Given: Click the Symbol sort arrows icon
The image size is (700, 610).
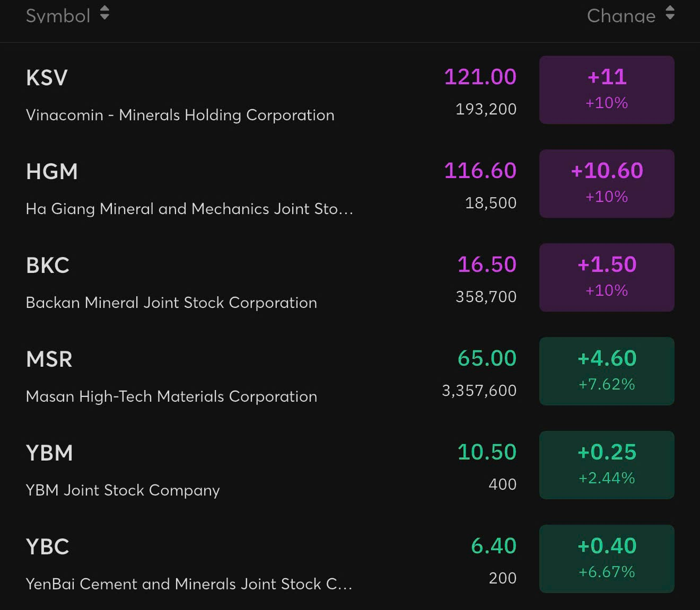Looking at the screenshot, I should [104, 13].
